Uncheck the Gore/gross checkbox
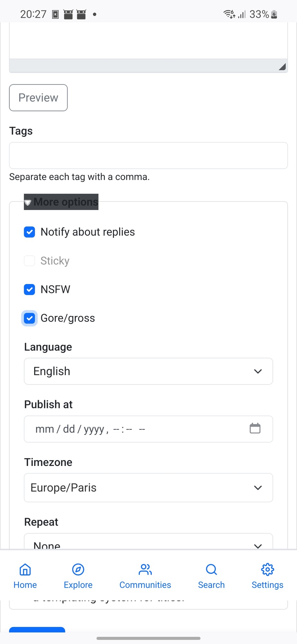This screenshot has width=297, height=644. tap(30, 318)
